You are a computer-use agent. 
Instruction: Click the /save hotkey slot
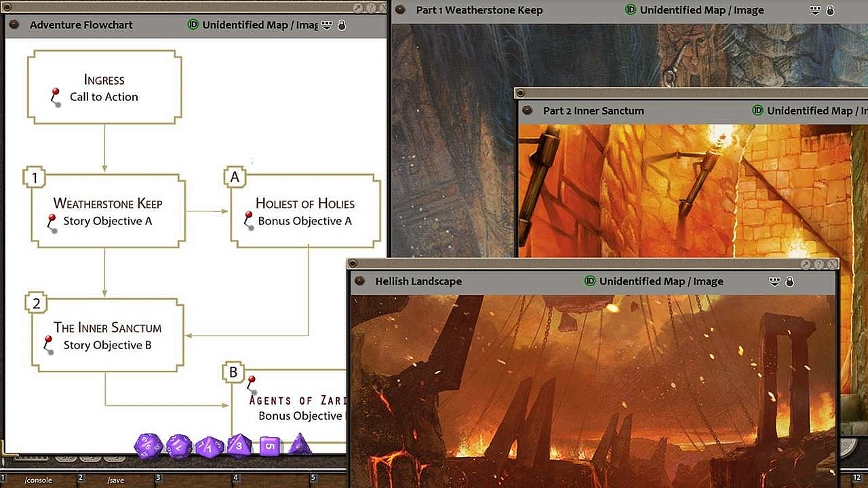point(117,480)
